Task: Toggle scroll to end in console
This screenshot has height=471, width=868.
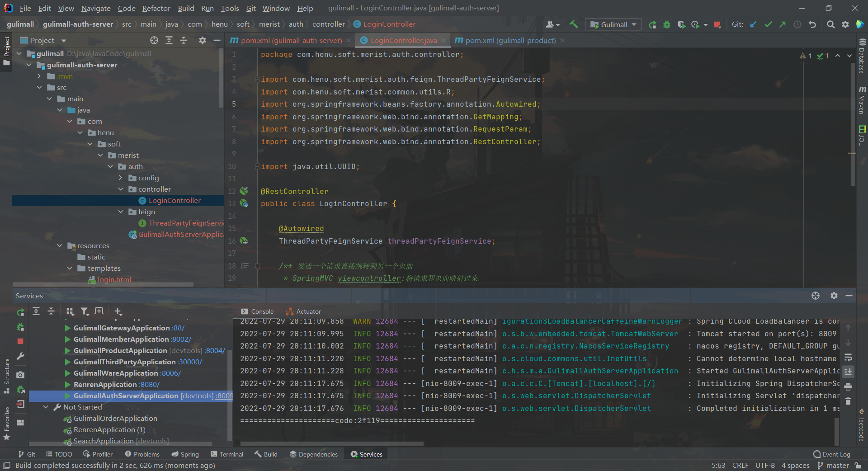Action: coord(848,372)
